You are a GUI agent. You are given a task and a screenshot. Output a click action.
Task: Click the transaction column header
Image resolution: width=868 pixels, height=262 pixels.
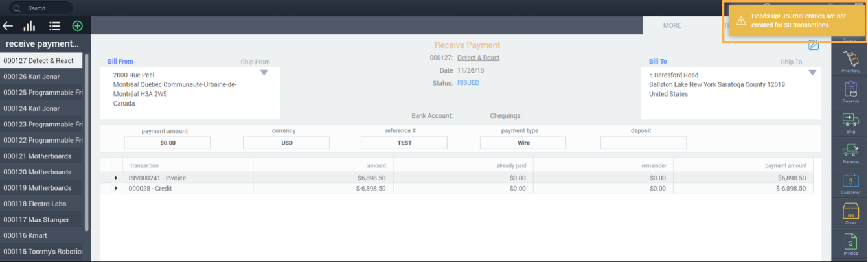pyautogui.click(x=144, y=165)
